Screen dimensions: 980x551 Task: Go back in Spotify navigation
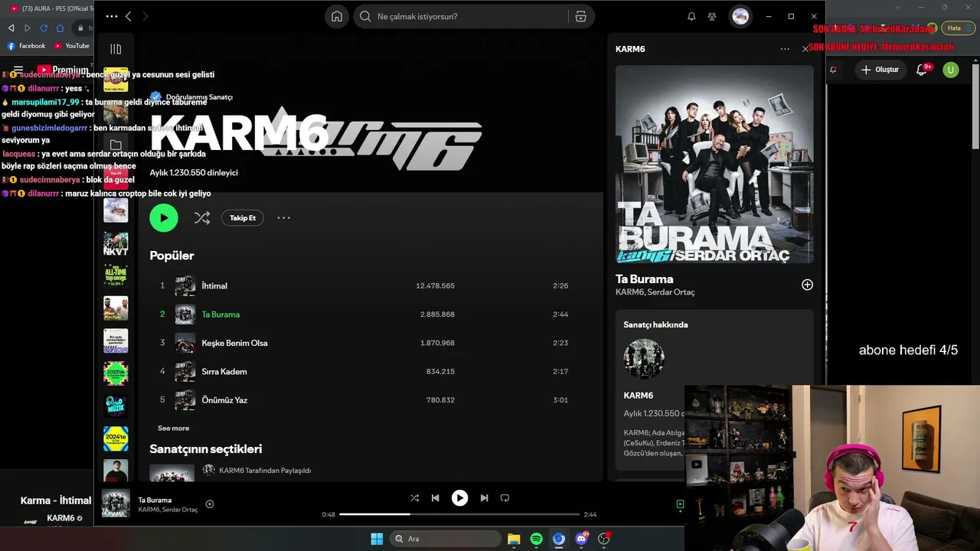(x=128, y=16)
